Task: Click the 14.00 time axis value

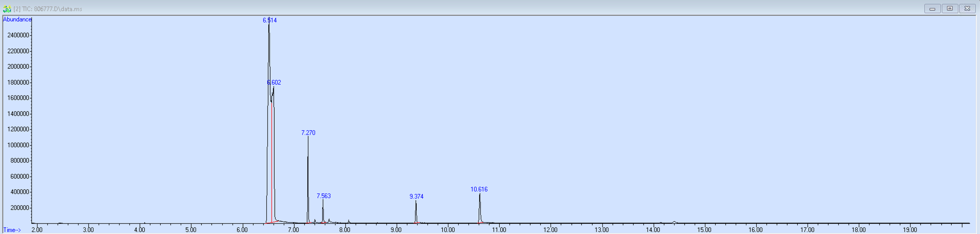Action: pos(653,230)
